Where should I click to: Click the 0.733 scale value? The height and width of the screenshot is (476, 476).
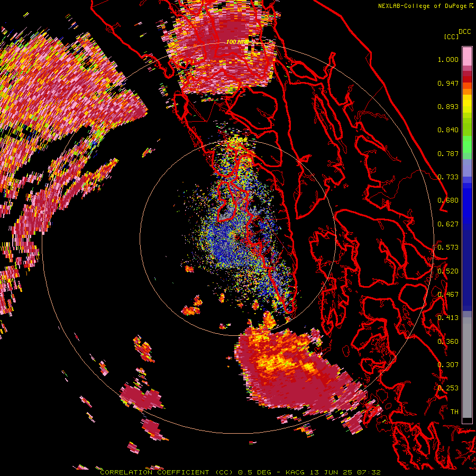coord(448,177)
